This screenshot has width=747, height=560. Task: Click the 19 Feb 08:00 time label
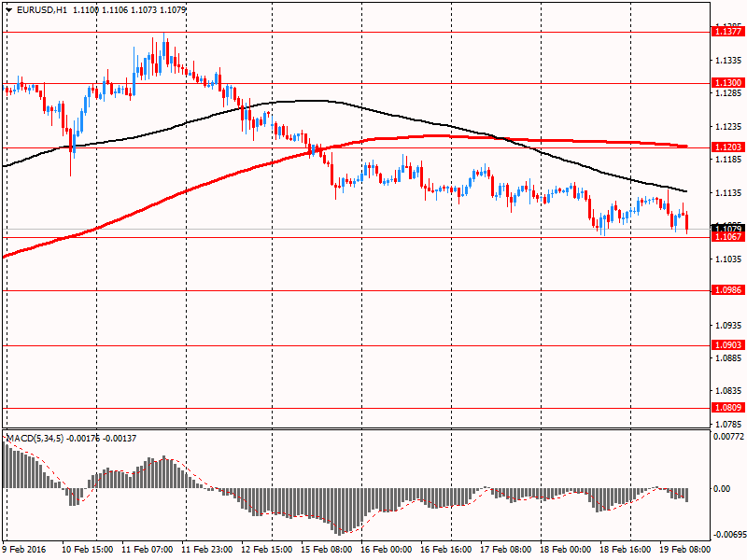point(685,550)
